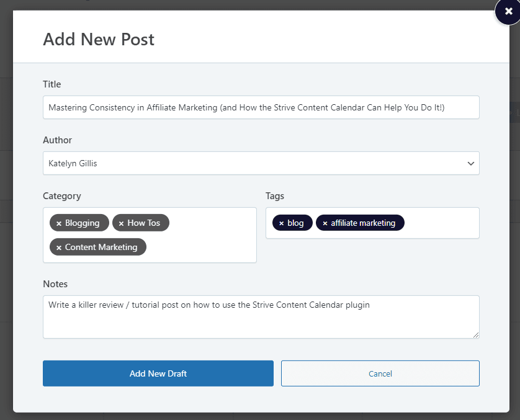
Task: Click the Add New Draft button
Action: pos(158,373)
